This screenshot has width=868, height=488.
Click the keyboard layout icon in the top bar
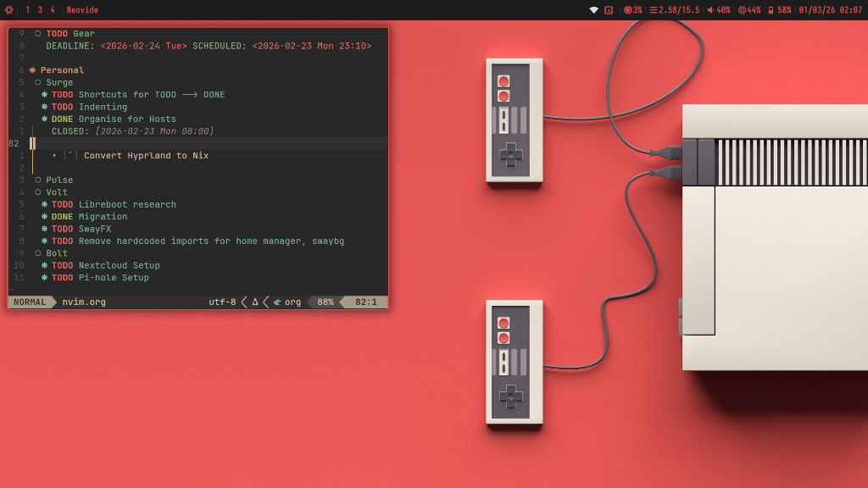[x=609, y=10]
